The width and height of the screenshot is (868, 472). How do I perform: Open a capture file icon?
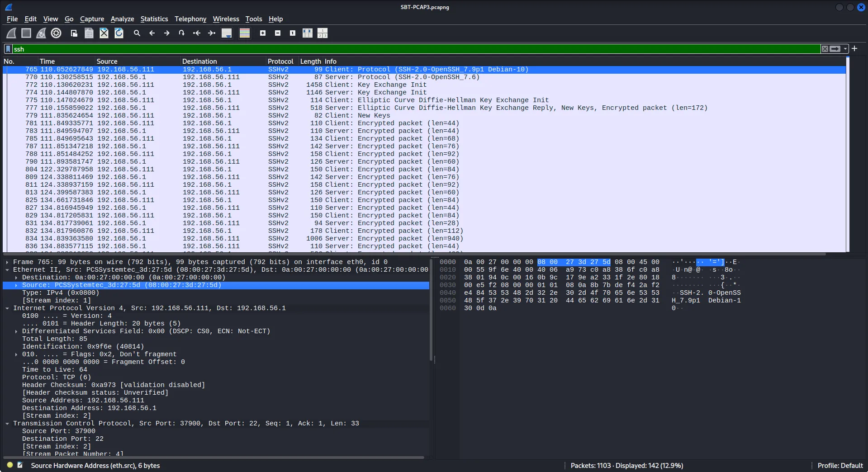[74, 33]
